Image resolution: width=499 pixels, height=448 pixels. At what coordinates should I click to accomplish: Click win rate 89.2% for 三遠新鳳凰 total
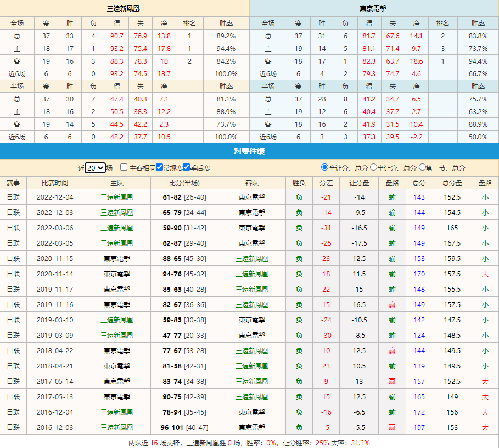pyautogui.click(x=226, y=36)
